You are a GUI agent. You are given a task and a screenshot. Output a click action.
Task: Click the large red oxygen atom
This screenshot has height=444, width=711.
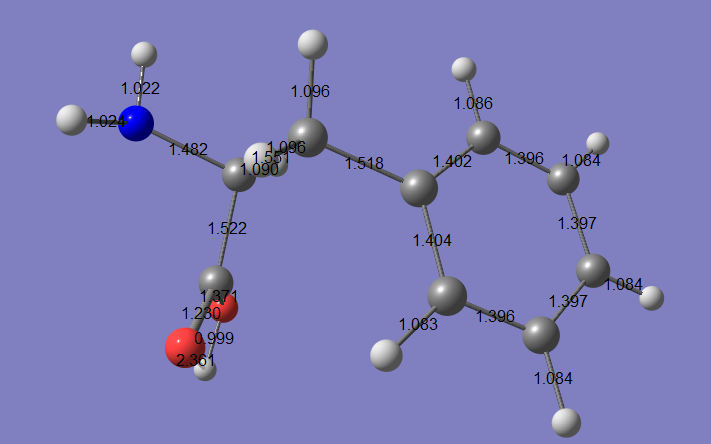tap(183, 348)
